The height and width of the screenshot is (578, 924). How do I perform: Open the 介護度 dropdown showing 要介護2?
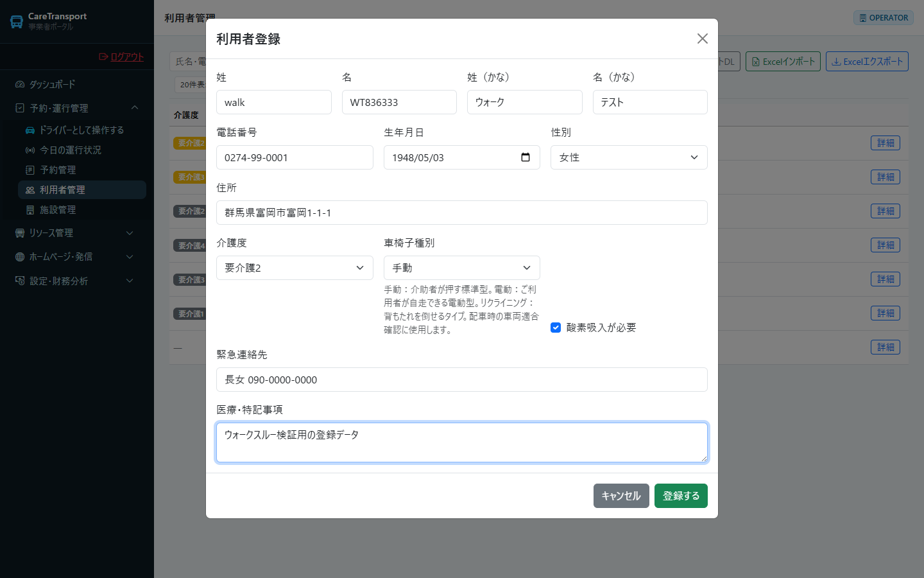pos(295,268)
